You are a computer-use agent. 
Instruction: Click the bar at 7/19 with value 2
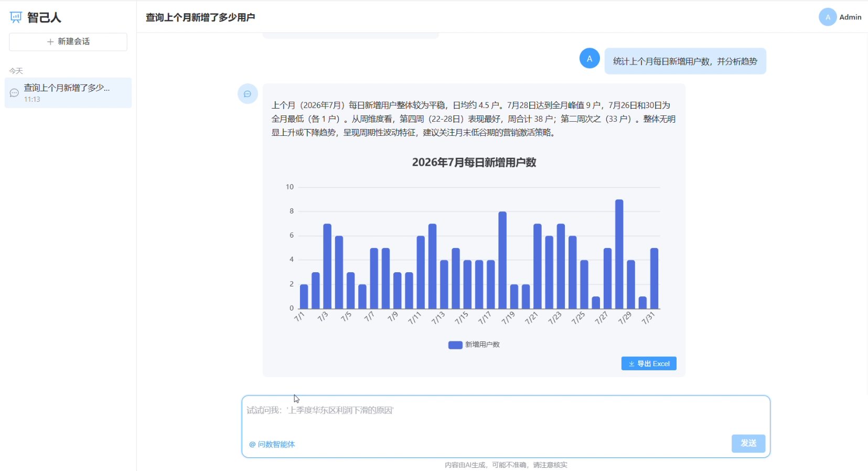pos(514,296)
